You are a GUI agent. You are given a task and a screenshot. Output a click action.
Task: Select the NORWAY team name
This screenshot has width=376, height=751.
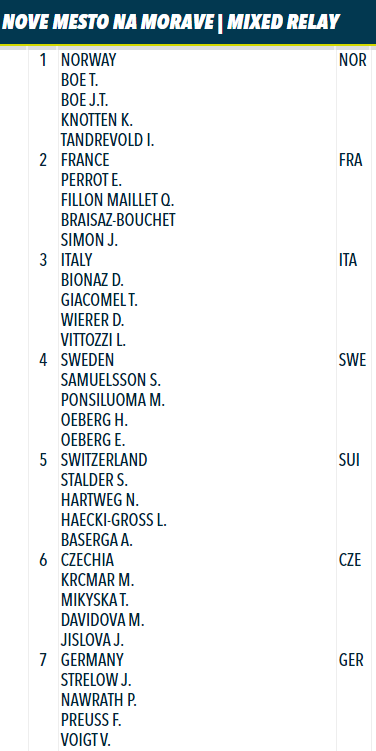[x=89, y=60]
